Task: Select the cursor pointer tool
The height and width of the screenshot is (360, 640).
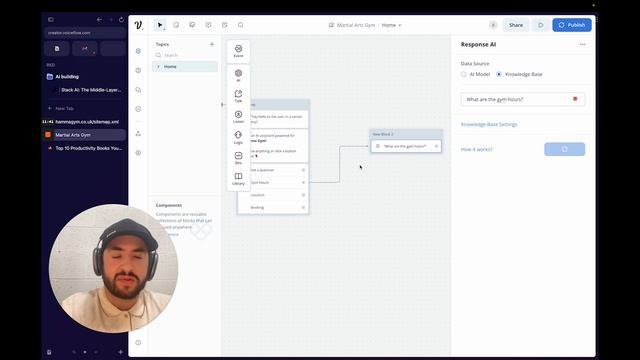Action: pyautogui.click(x=160, y=25)
